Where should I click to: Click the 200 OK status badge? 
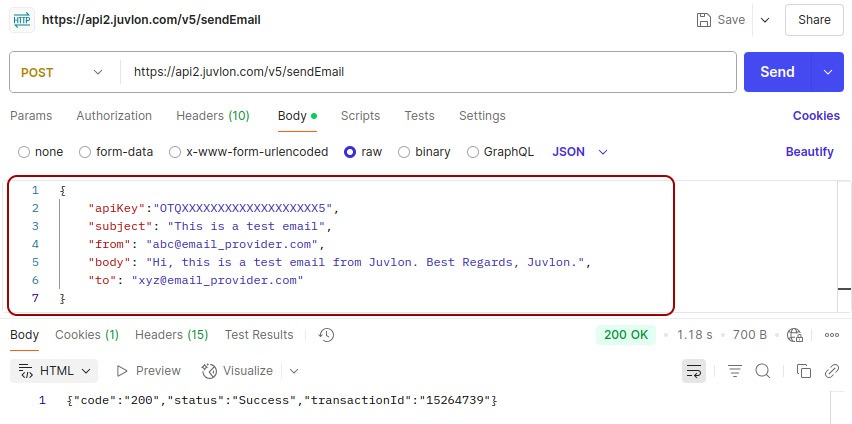(x=626, y=335)
